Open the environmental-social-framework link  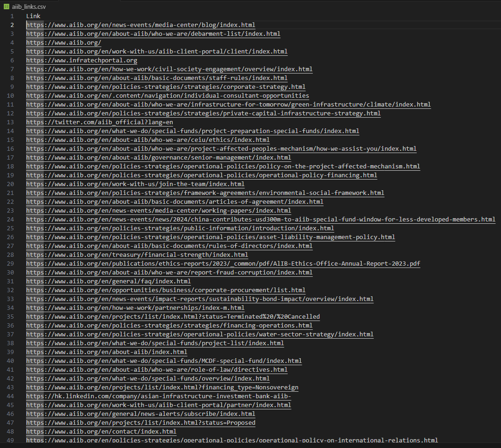tap(205, 193)
